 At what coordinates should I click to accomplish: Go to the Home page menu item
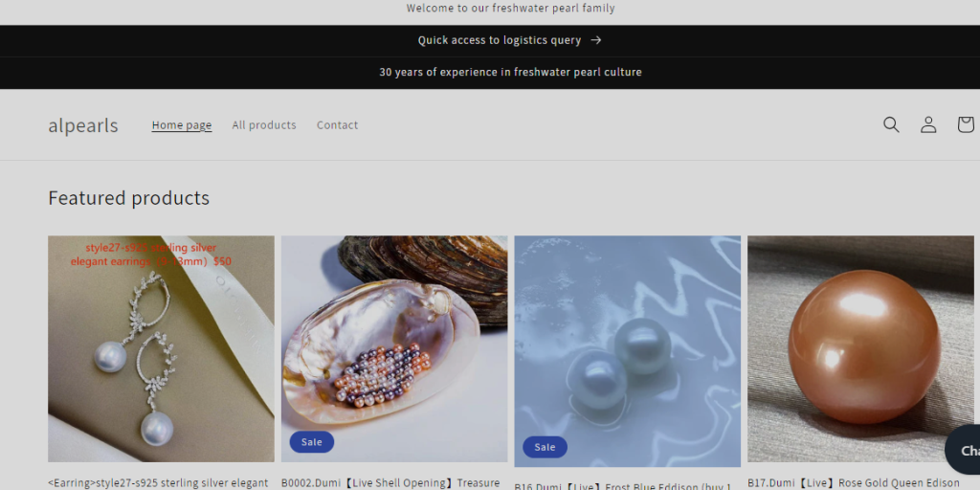pos(182,125)
